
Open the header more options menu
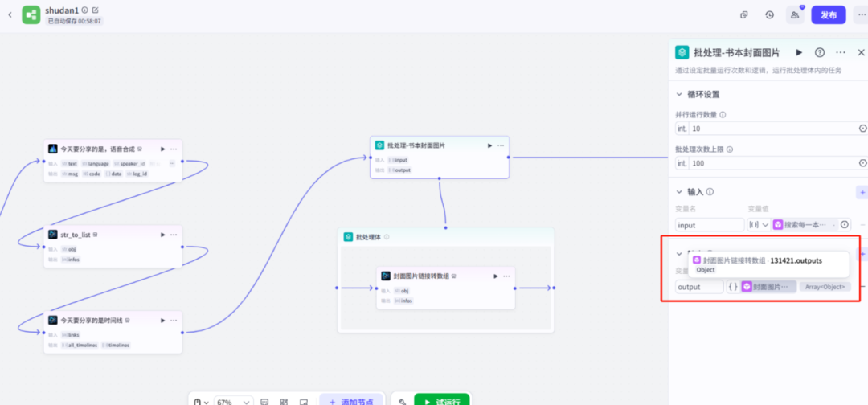[860, 15]
